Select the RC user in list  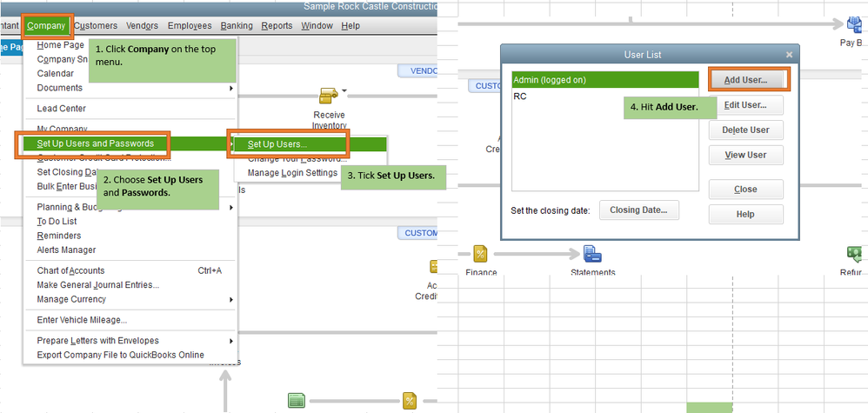[605, 97]
